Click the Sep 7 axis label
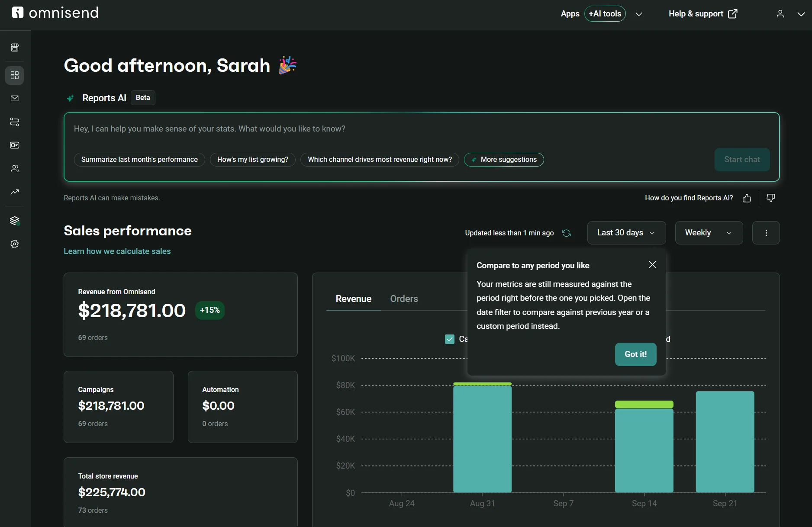The image size is (812, 527). click(563, 504)
